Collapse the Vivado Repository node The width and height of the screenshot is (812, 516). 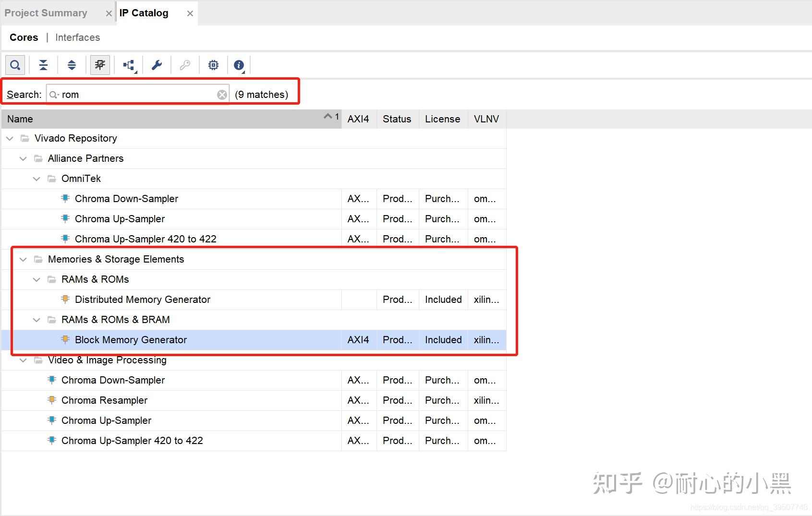[10, 138]
